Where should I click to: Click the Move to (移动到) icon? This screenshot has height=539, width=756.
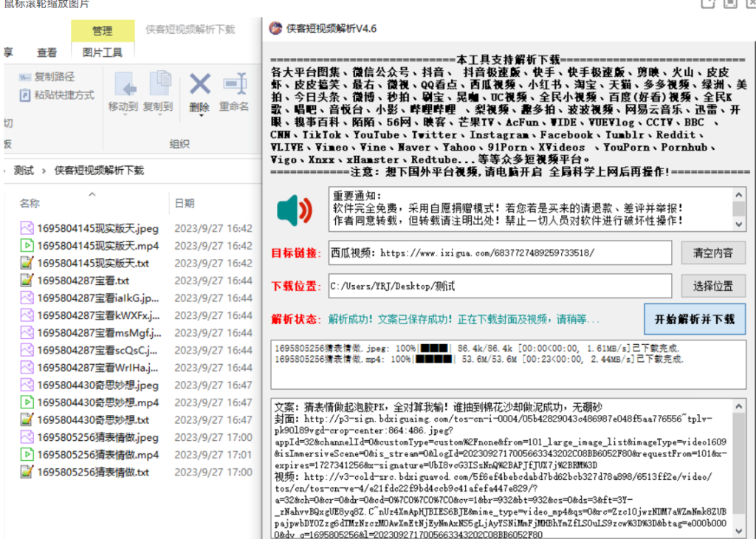pyautogui.click(x=123, y=83)
